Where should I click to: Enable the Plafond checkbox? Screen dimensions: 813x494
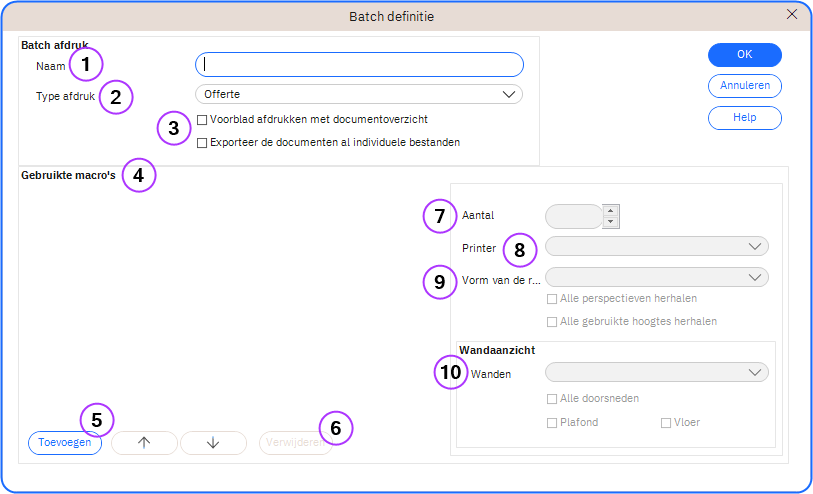pyautogui.click(x=552, y=423)
